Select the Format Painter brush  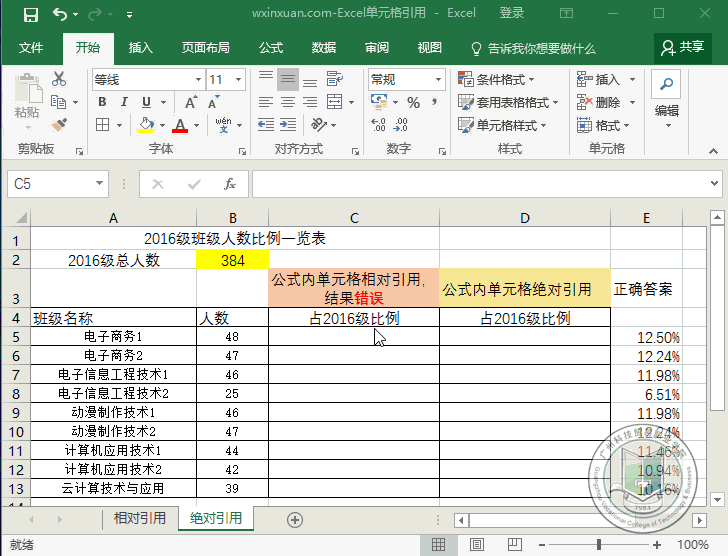[x=59, y=124]
